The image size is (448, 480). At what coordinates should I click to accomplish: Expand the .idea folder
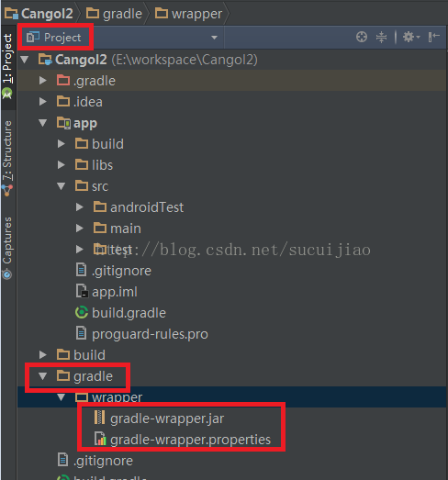43,101
